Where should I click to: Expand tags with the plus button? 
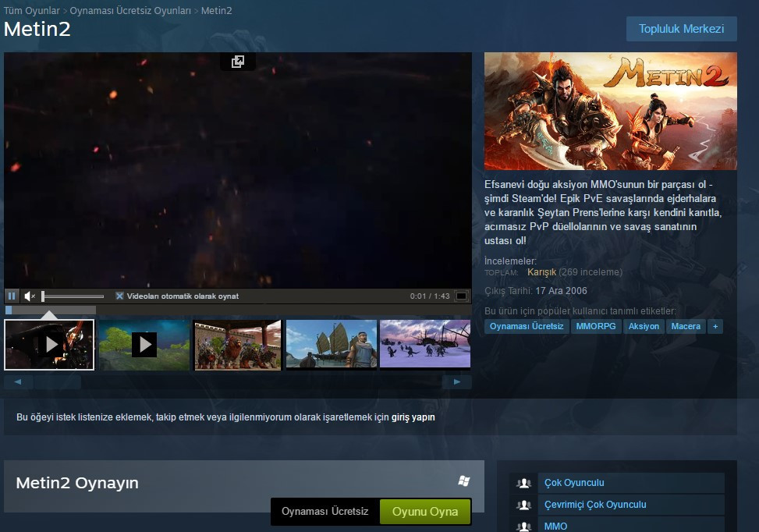pos(715,326)
